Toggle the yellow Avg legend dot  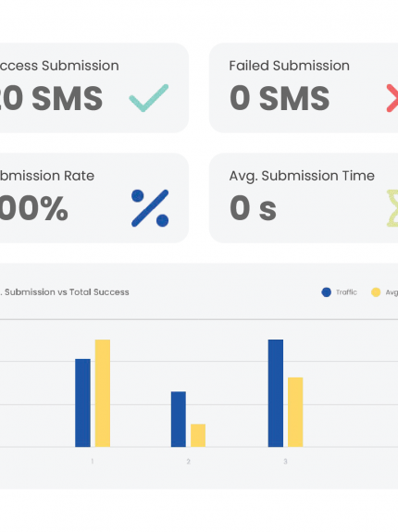click(x=376, y=292)
